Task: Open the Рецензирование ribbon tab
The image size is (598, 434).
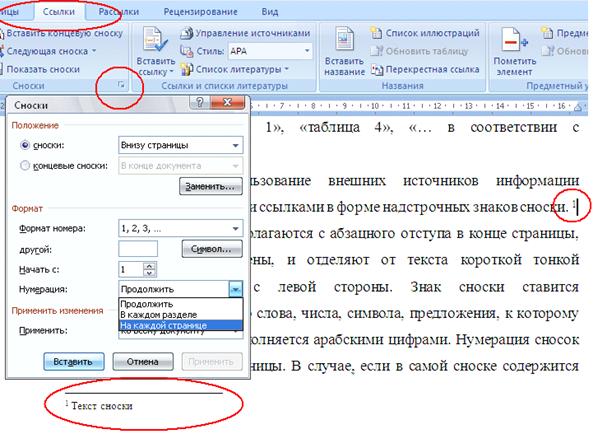Action: coord(200,12)
